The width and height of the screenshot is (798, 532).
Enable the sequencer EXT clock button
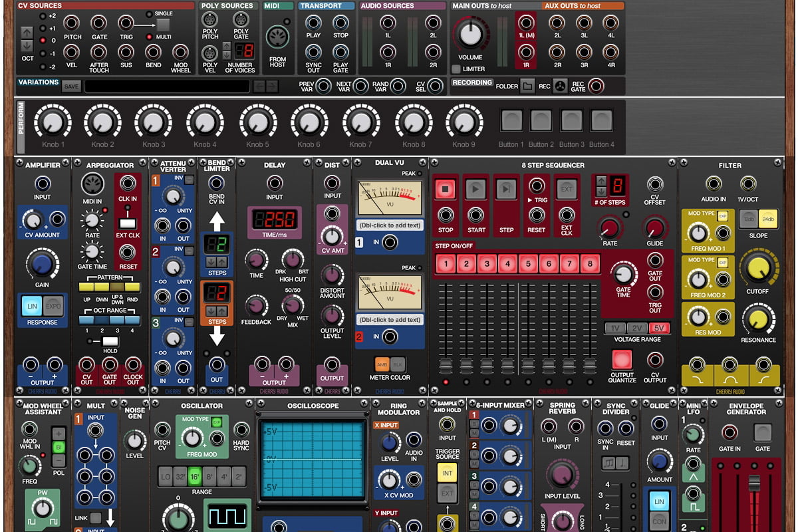[x=566, y=189]
